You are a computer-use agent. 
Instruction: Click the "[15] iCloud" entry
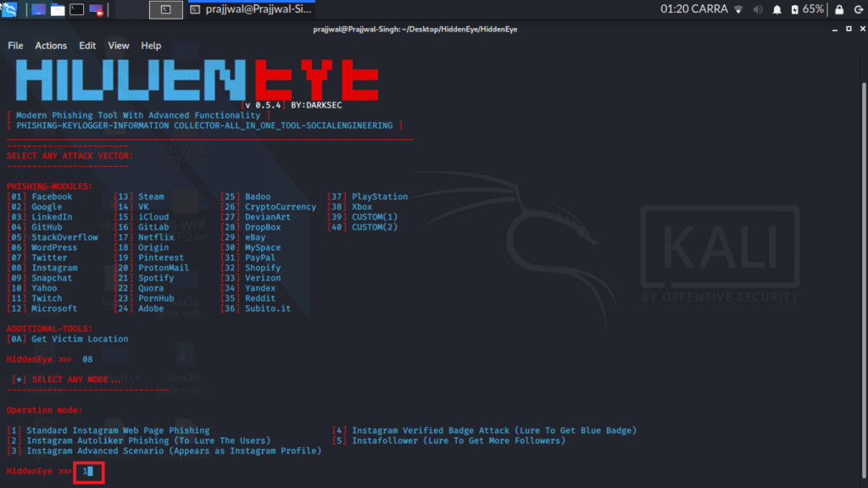[x=142, y=217]
